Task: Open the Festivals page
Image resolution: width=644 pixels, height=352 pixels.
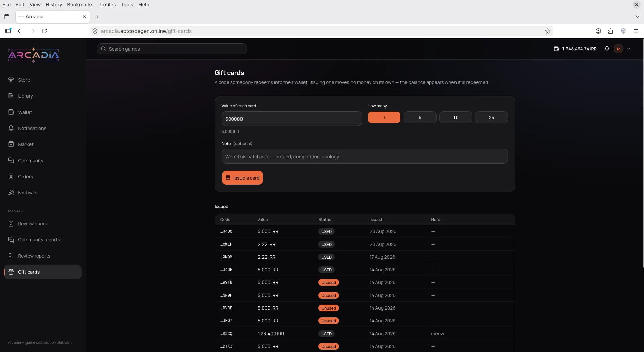Action: 43,193
